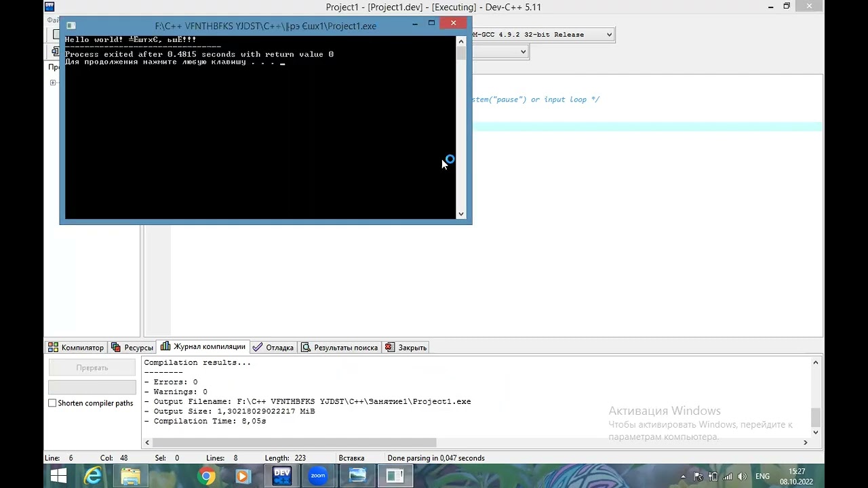Click the Отладка checkmark icon
The height and width of the screenshot is (488, 868).
click(x=258, y=347)
